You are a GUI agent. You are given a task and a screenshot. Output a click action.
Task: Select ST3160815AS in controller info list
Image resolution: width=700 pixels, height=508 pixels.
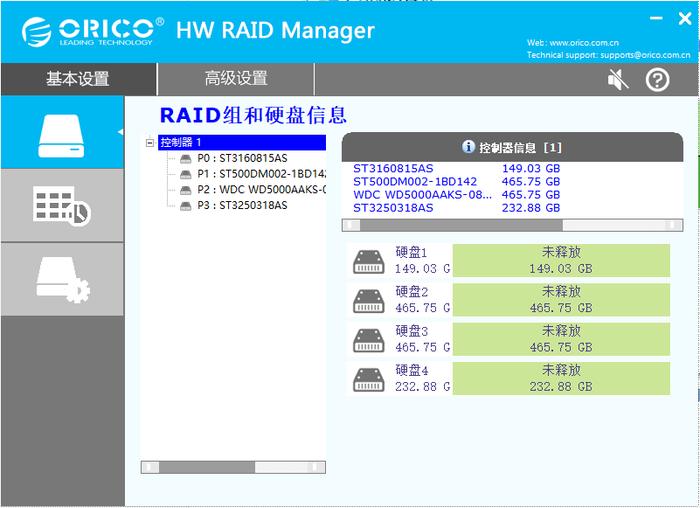click(x=393, y=169)
